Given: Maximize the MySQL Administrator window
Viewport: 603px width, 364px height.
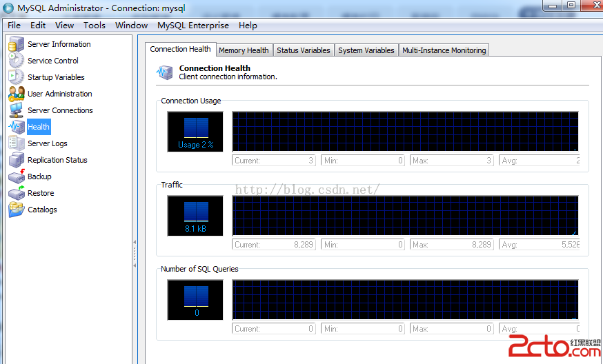Looking at the screenshot, I should coord(571,5).
